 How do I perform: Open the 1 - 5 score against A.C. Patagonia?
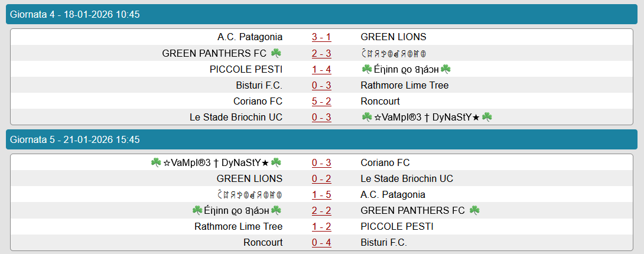pos(321,194)
